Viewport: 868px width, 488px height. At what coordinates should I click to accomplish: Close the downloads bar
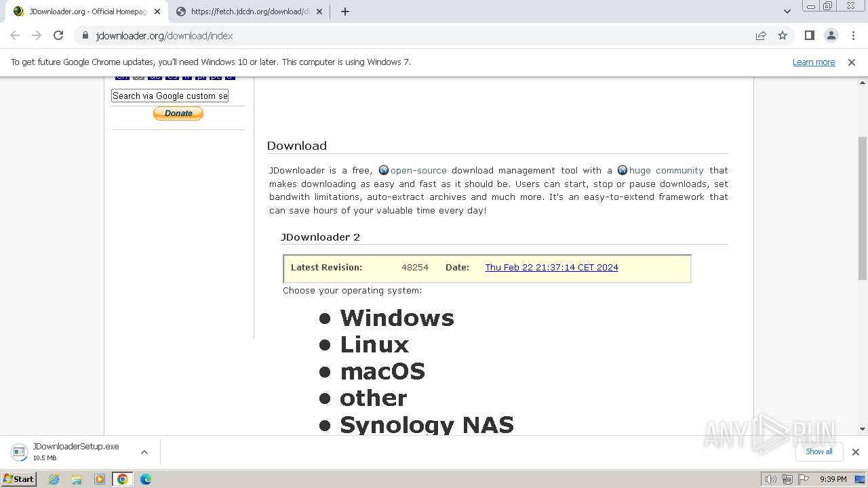(x=856, y=452)
